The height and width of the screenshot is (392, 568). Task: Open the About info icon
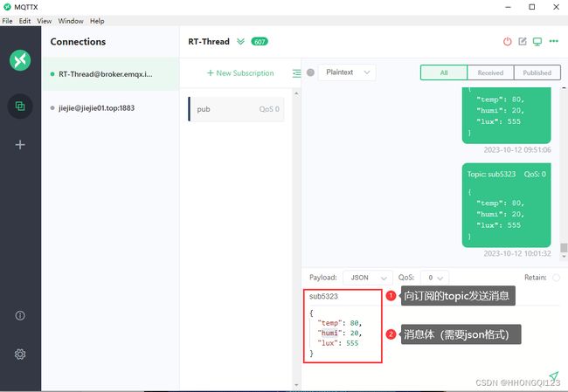tap(20, 316)
